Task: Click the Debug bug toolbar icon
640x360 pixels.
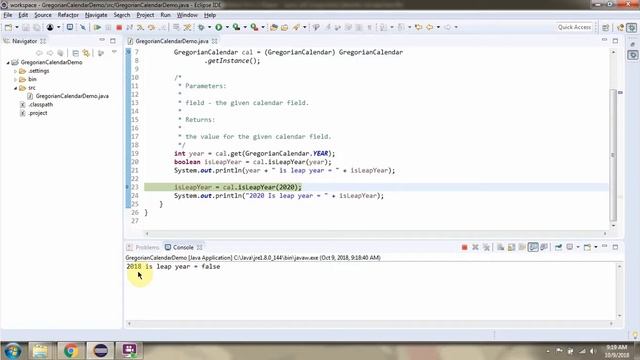Action: coord(201,27)
